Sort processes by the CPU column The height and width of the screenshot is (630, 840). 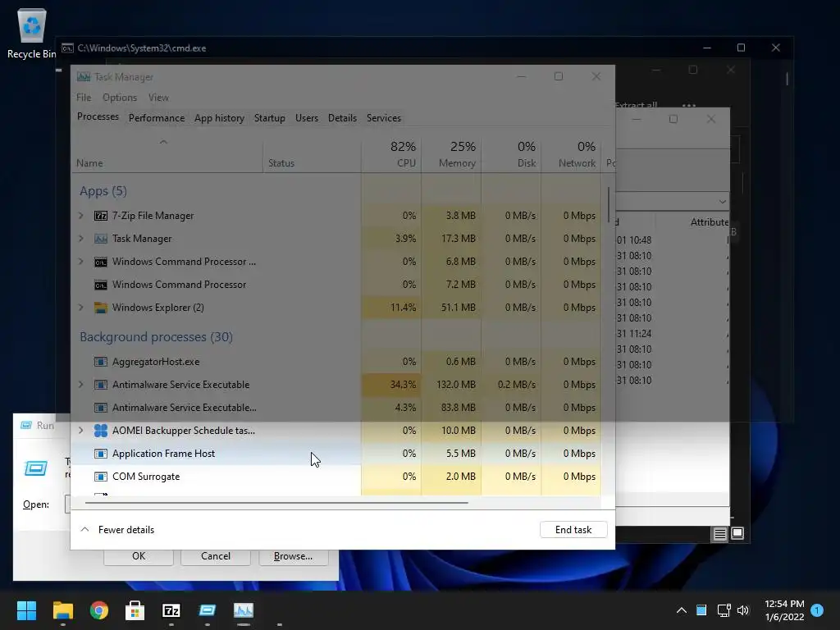(391, 154)
